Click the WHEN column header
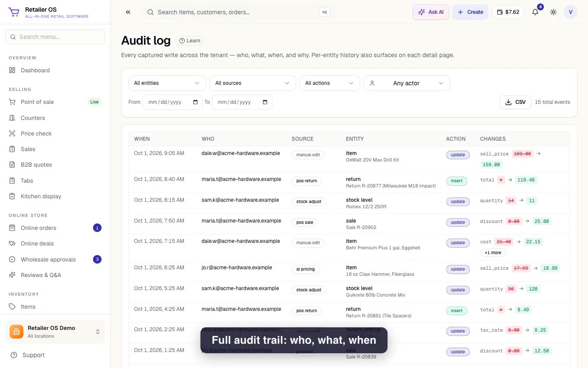The height and width of the screenshot is (368, 588). [142, 139]
